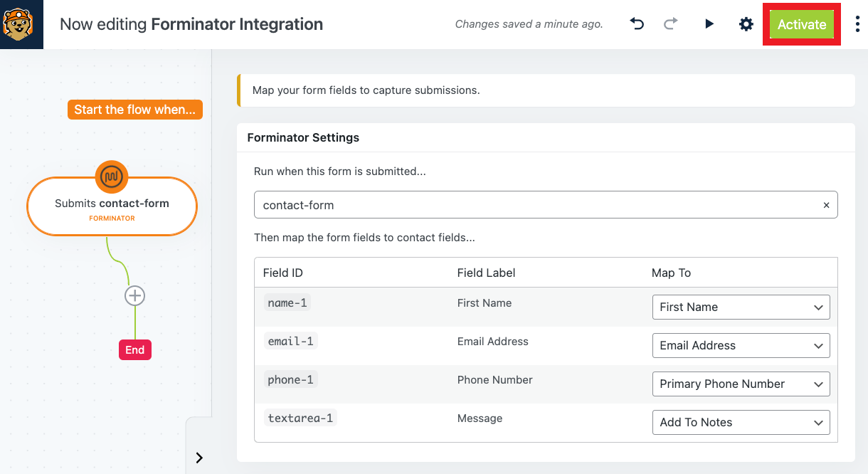Open the Add To Notes dropdown
Screen dimensions: 868x474
[x=741, y=422]
